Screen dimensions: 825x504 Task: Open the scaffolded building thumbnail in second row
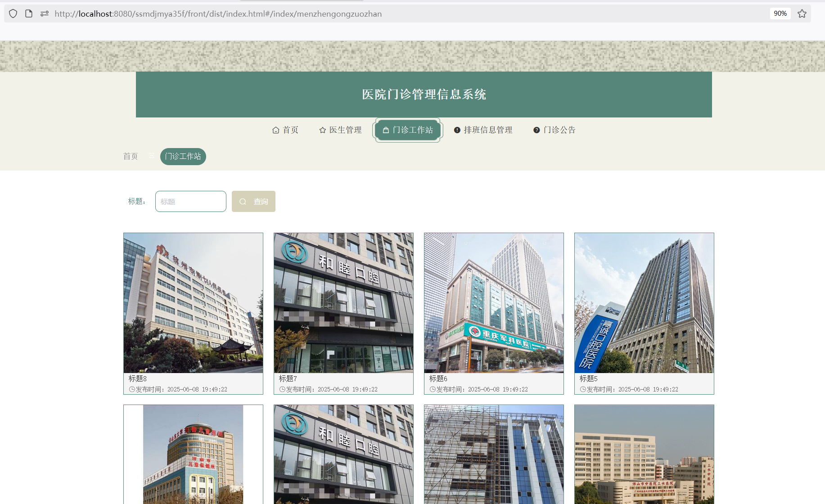coord(494,454)
